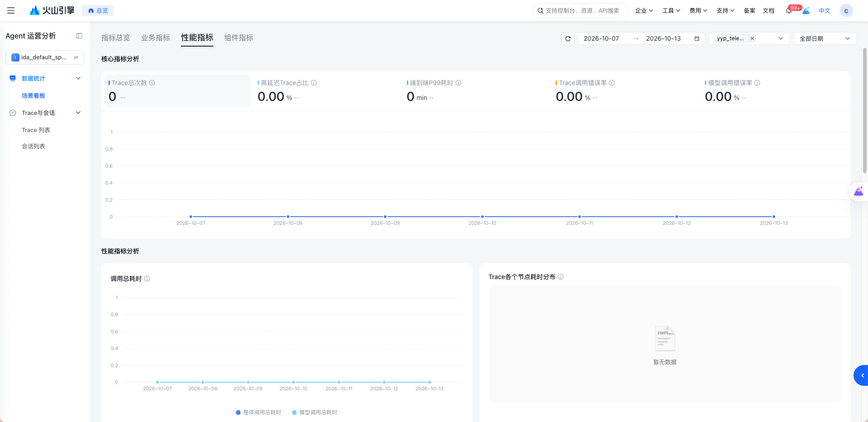Toggle 整体调用总耗时 legend series
868x422 pixels.
click(259, 413)
